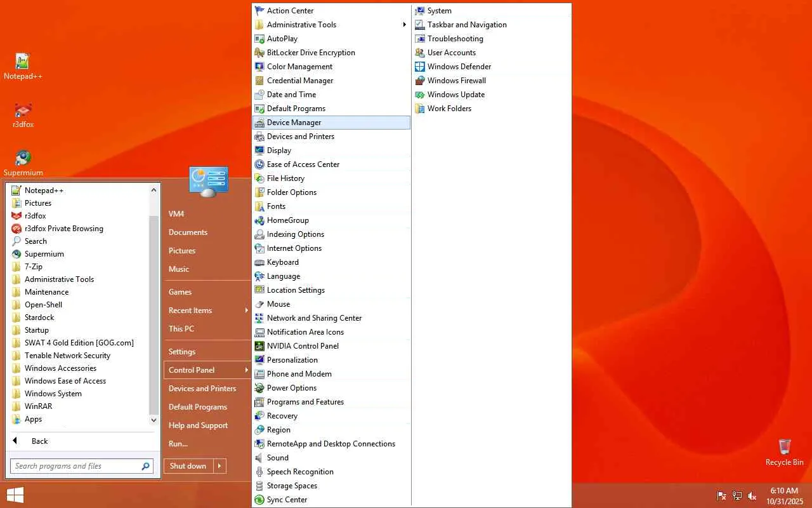Click the Windows Start button

tap(15, 495)
